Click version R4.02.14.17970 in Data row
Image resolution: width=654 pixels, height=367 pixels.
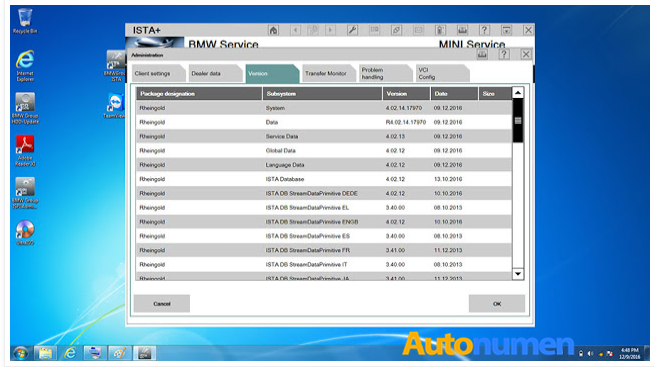click(x=405, y=122)
